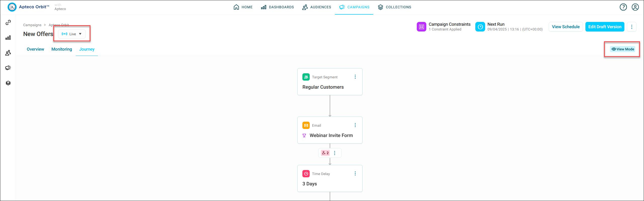Viewport: 644px width, 201px height.
Task: Click the pink badge showing 2 people
Action: pyautogui.click(x=325, y=153)
